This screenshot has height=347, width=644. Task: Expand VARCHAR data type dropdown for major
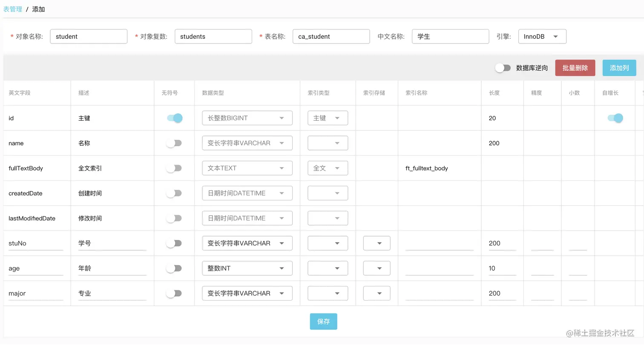click(247, 293)
